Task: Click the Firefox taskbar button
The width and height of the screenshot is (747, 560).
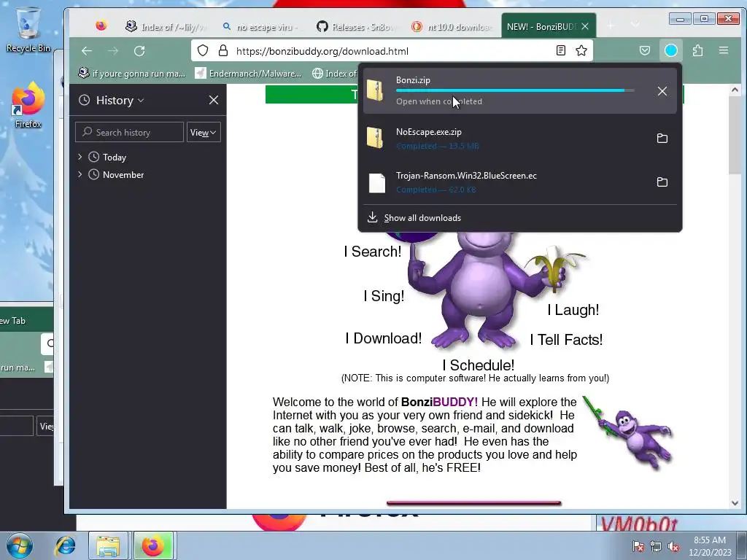Action: [x=153, y=545]
